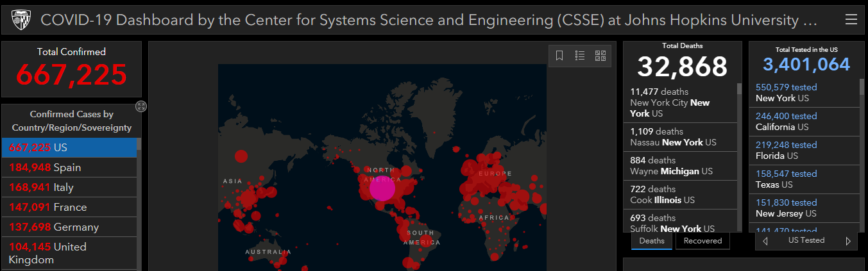Viewport: 868px width, 271px height.
Task: Click the COVID-19 Dashboard title text
Action: [x=429, y=21]
